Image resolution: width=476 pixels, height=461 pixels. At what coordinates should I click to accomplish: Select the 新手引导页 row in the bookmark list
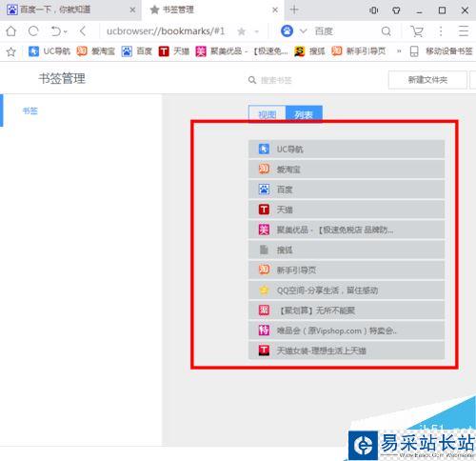[347, 270]
